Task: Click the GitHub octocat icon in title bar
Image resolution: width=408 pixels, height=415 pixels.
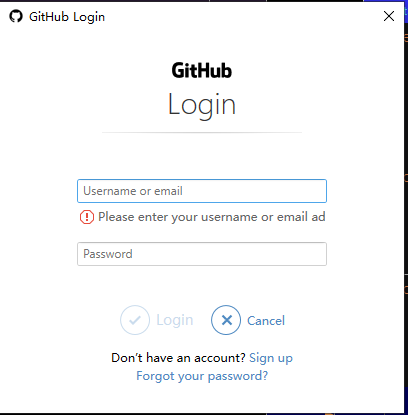Action: tap(16, 16)
